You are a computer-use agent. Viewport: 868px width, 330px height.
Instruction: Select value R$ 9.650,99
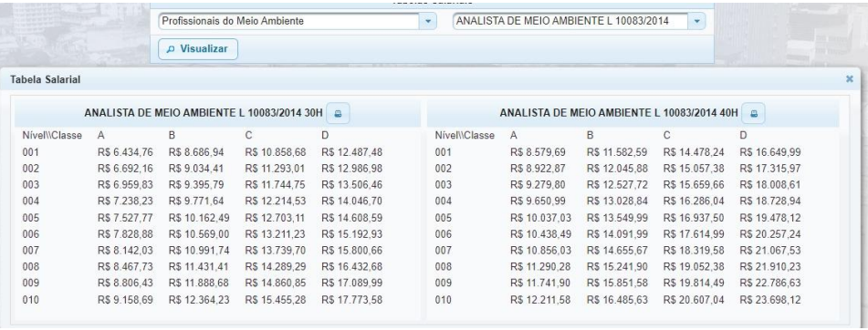tap(539, 201)
